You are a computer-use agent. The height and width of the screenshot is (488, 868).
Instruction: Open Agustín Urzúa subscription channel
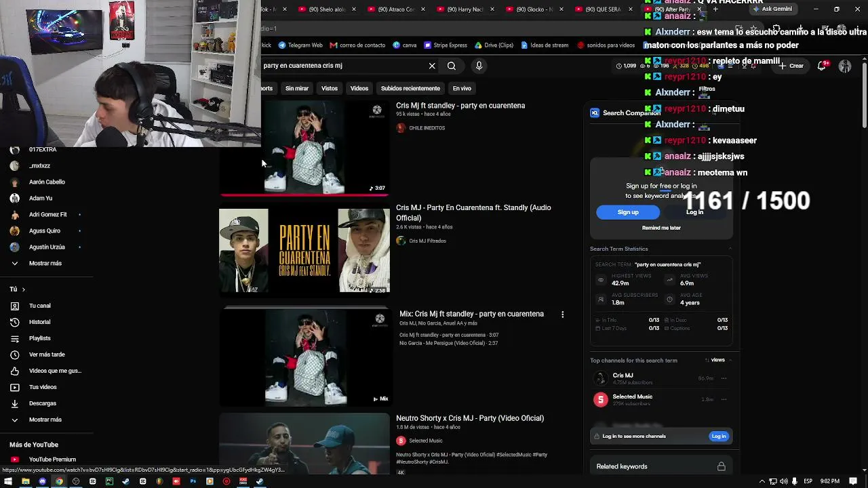tap(47, 247)
